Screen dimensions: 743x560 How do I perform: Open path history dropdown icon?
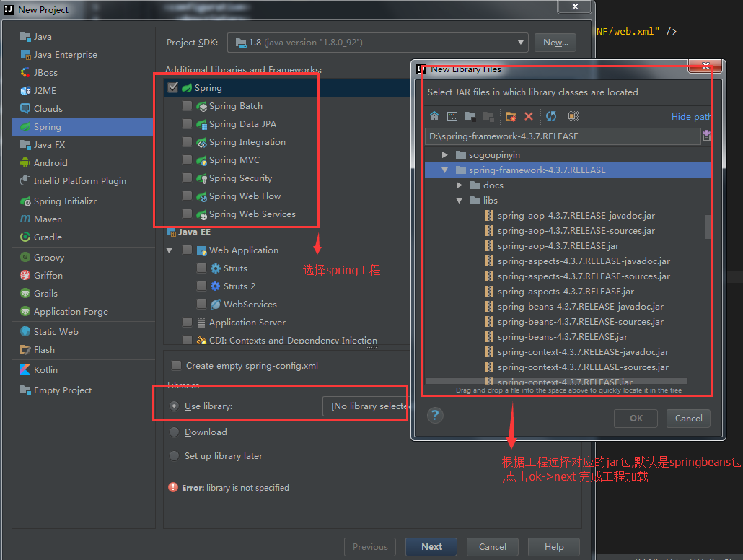pyautogui.click(x=706, y=136)
